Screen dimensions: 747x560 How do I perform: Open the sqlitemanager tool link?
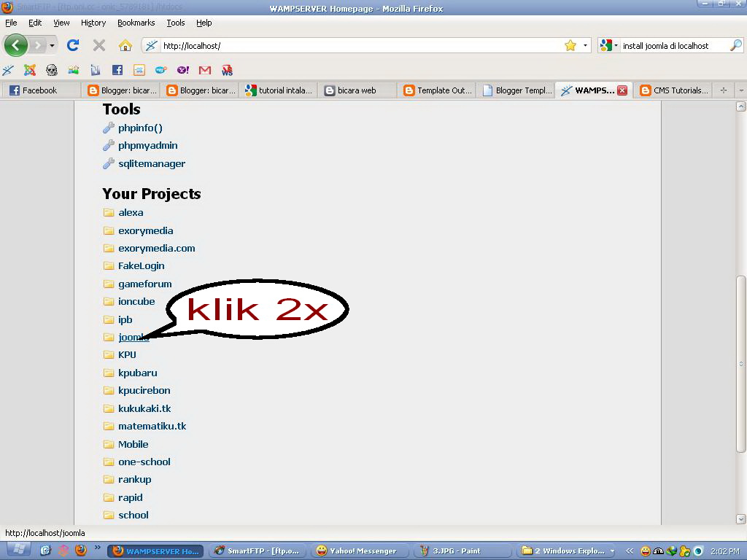coord(152,163)
